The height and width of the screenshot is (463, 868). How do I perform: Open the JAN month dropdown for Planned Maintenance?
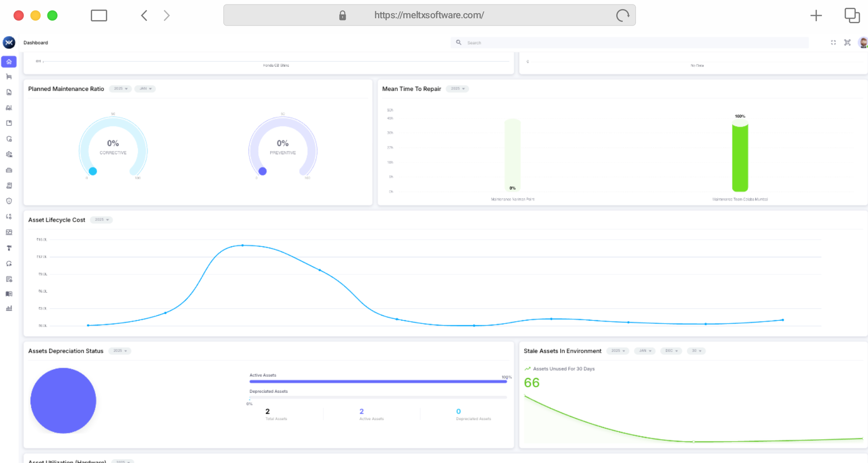tap(146, 88)
